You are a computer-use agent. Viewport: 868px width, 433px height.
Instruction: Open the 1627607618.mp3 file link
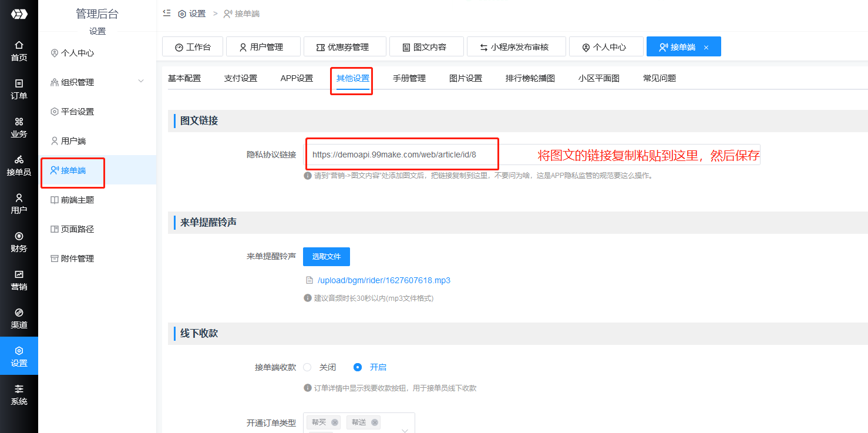click(x=384, y=280)
